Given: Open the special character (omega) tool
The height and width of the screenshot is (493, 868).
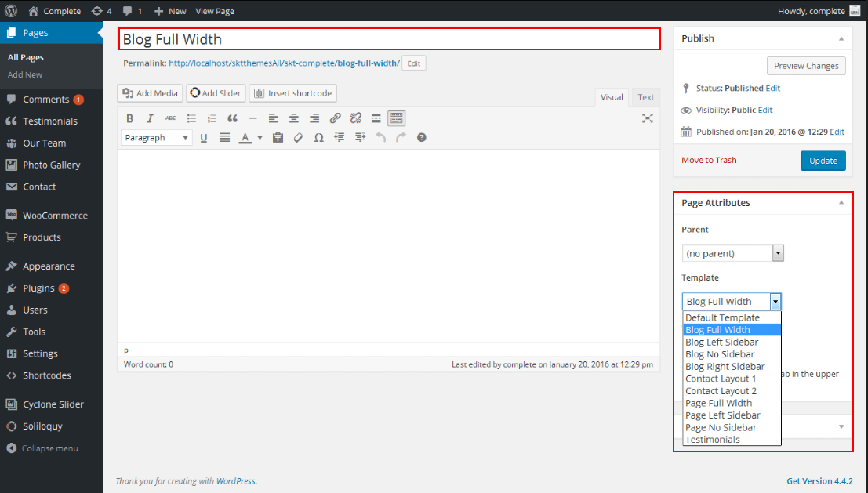Looking at the screenshot, I should pyautogui.click(x=318, y=138).
